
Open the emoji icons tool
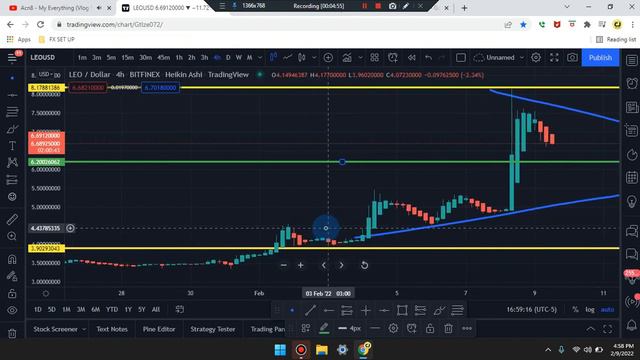click(x=12, y=197)
